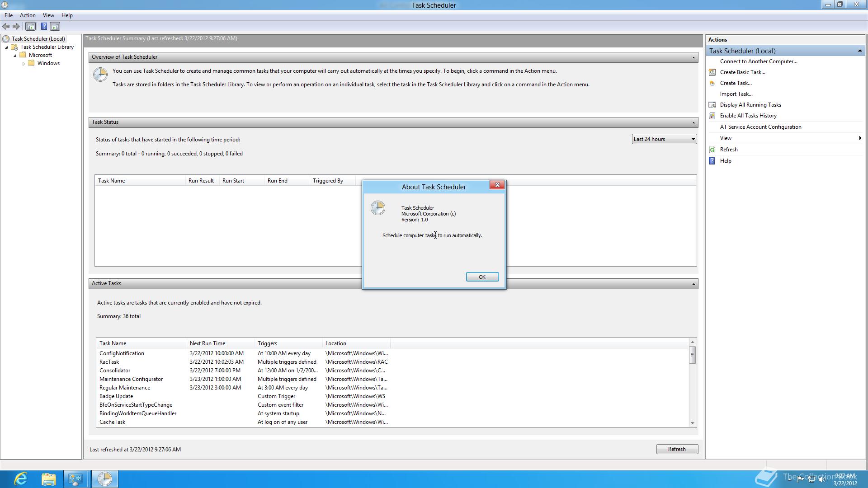Viewport: 868px width, 488px height.
Task: Open Internet Explorer from the taskbar
Action: (x=21, y=479)
